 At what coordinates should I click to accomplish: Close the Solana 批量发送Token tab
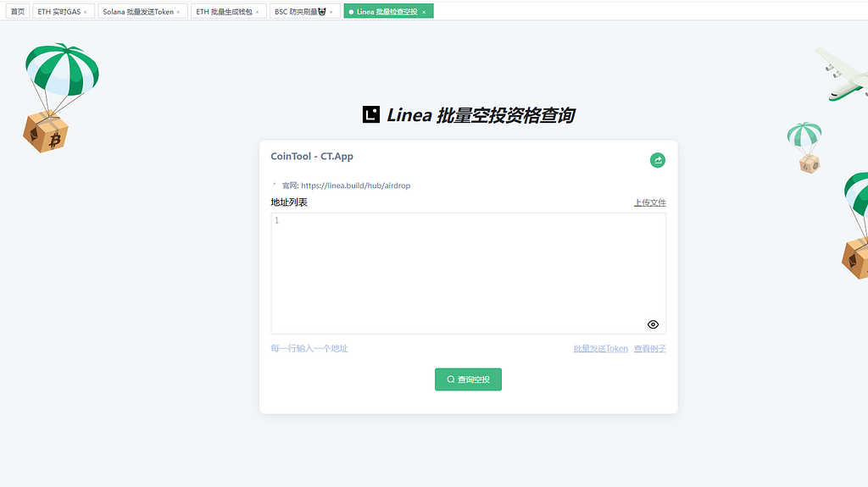tap(178, 12)
